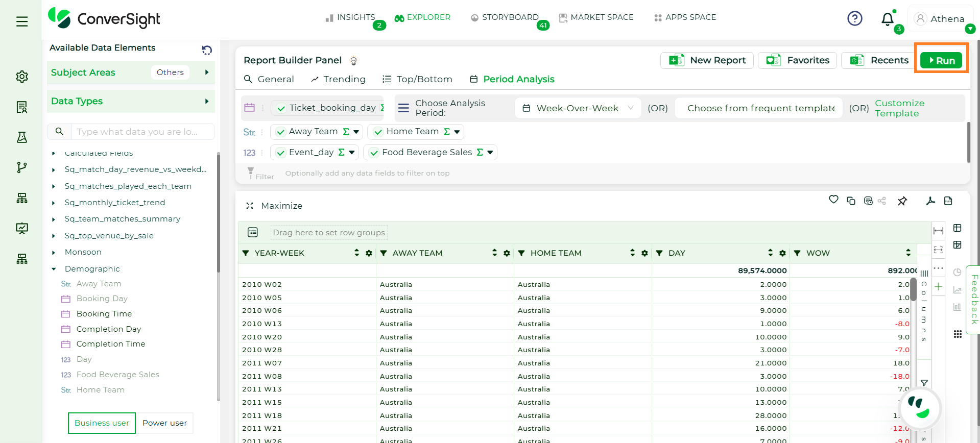This screenshot has height=443, width=980.
Task: Filter the YEAR-WEEK column funnel
Action: point(246,253)
